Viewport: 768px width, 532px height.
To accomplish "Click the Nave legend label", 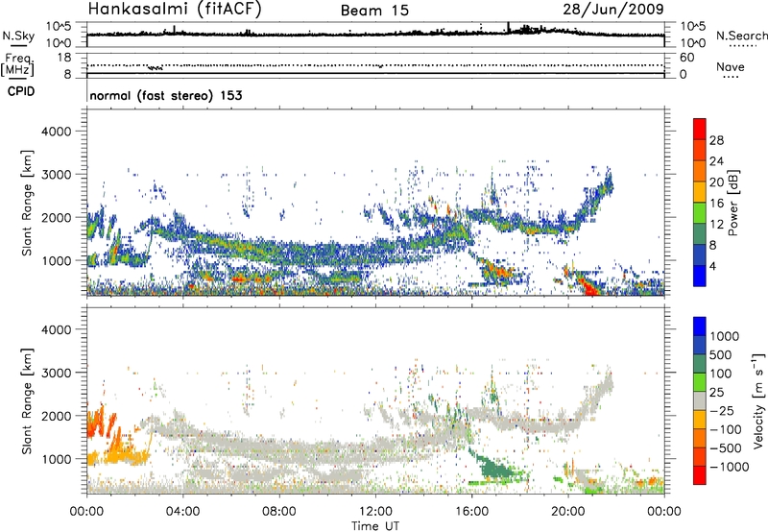I will tap(731, 67).
